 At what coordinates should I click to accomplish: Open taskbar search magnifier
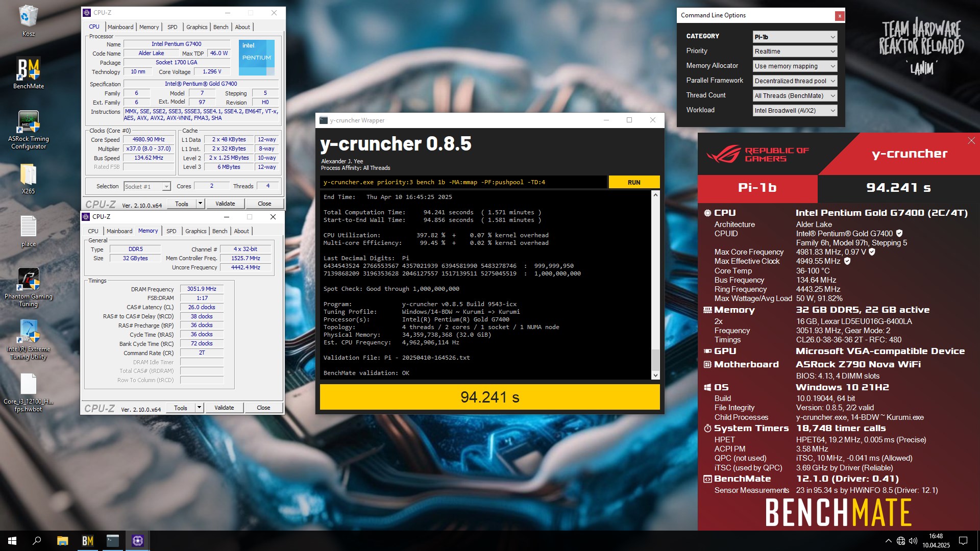[37, 541]
